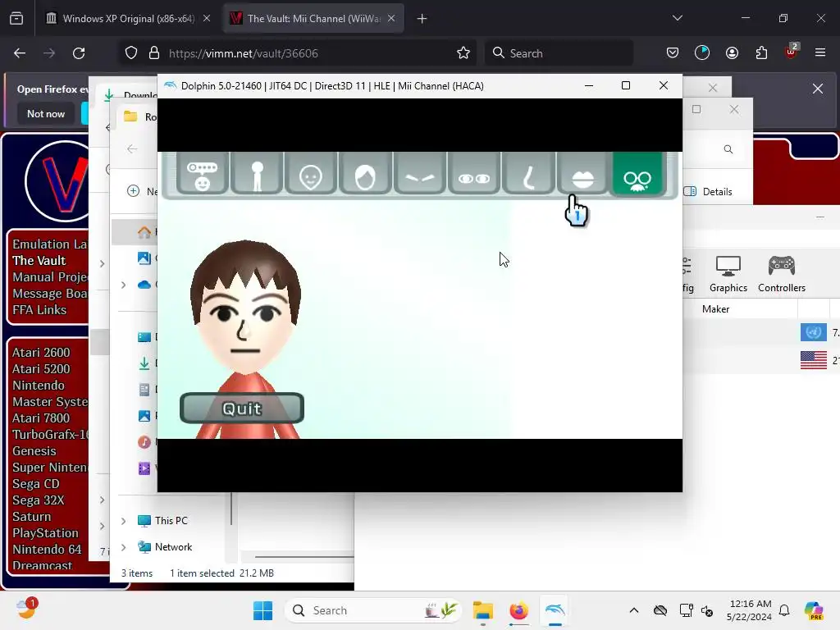Open Firefox from the taskbar

click(518, 610)
